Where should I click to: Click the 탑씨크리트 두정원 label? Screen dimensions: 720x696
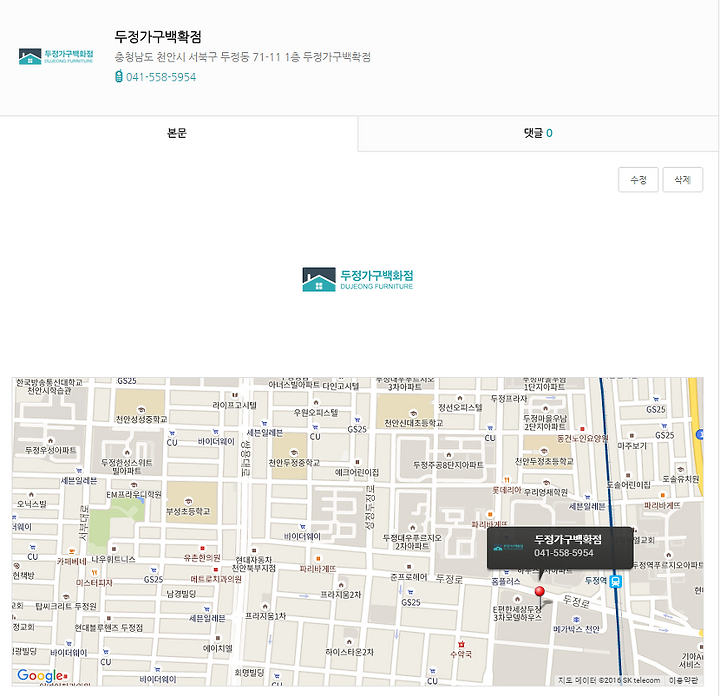pyautogui.click(x=66, y=606)
